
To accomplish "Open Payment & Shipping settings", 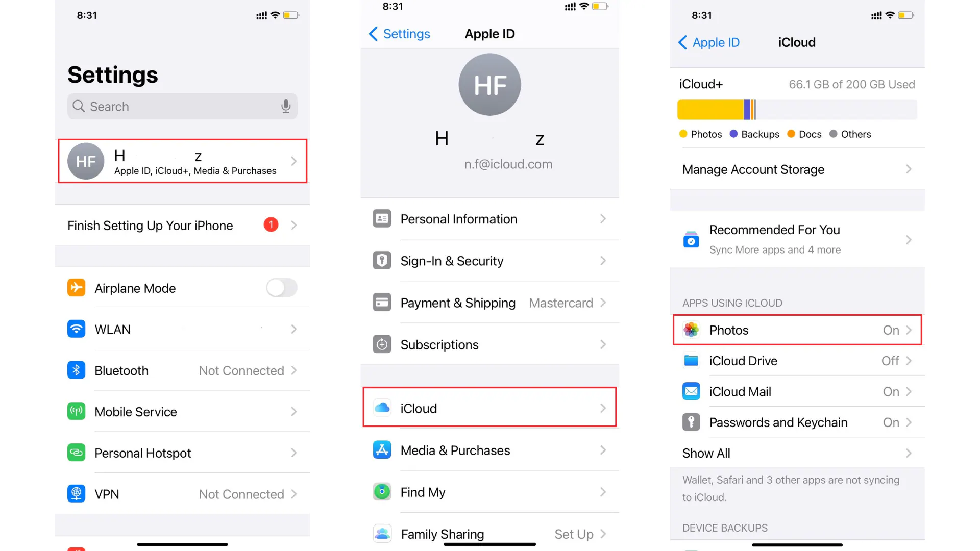I will point(490,303).
